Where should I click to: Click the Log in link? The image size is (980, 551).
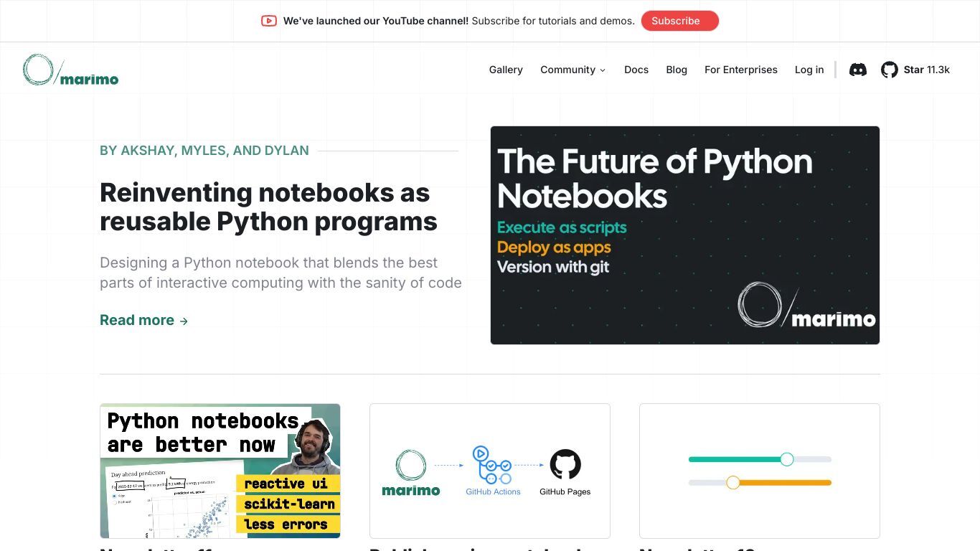click(x=809, y=70)
